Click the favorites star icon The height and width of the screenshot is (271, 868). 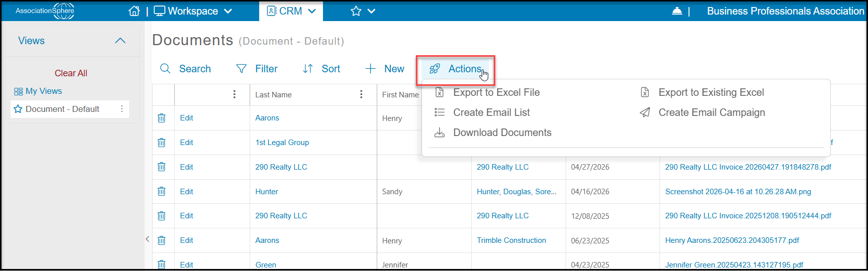click(x=356, y=11)
